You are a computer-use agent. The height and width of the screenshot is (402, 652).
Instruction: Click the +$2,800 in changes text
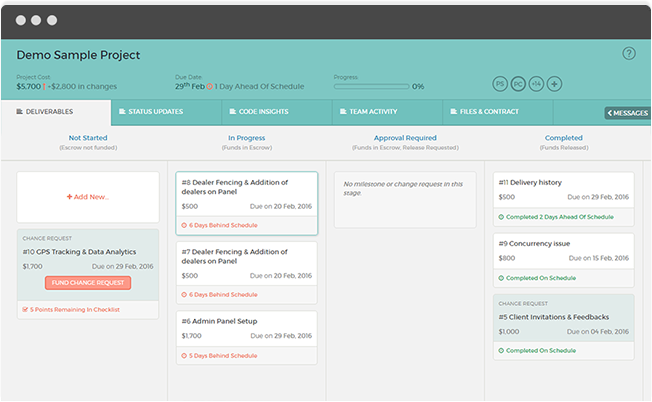(82, 86)
